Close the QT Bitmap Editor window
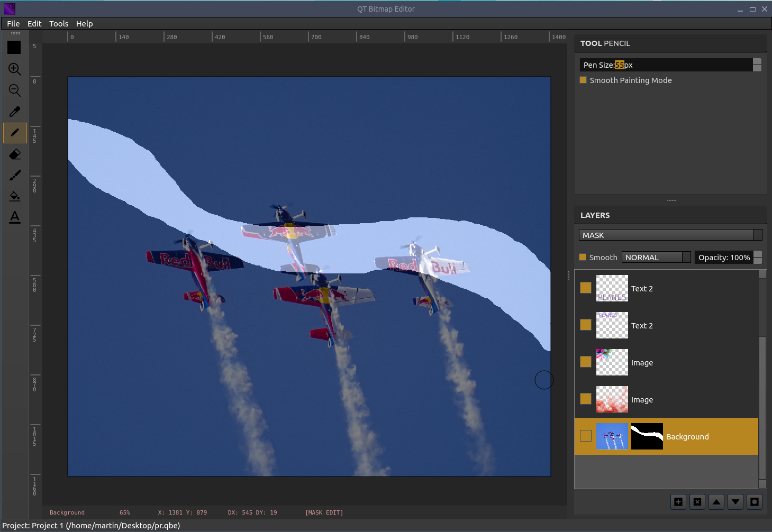Screen dimensions: 772x532 pyautogui.click(x=765, y=10)
